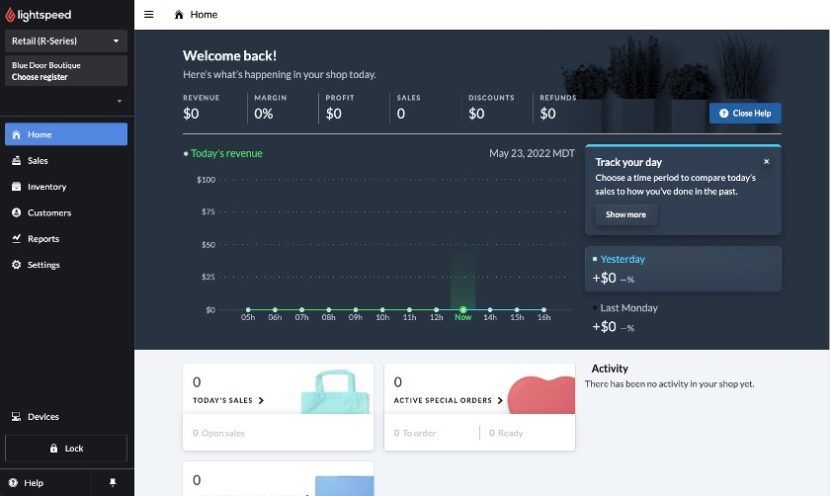The height and width of the screenshot is (496, 830).
Task: Open the Sales menu item
Action: (66, 160)
